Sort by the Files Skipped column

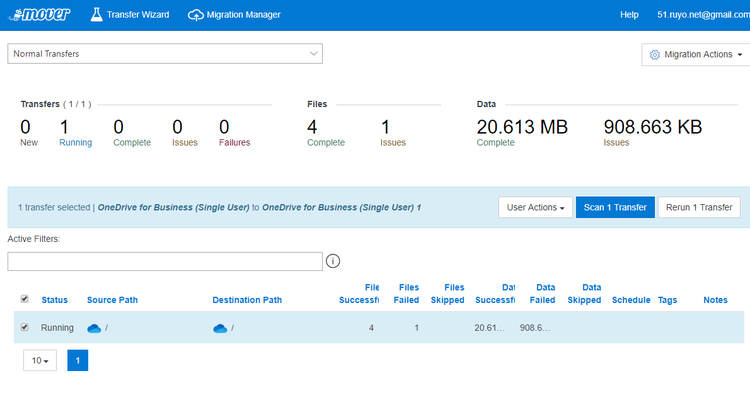pyautogui.click(x=447, y=294)
